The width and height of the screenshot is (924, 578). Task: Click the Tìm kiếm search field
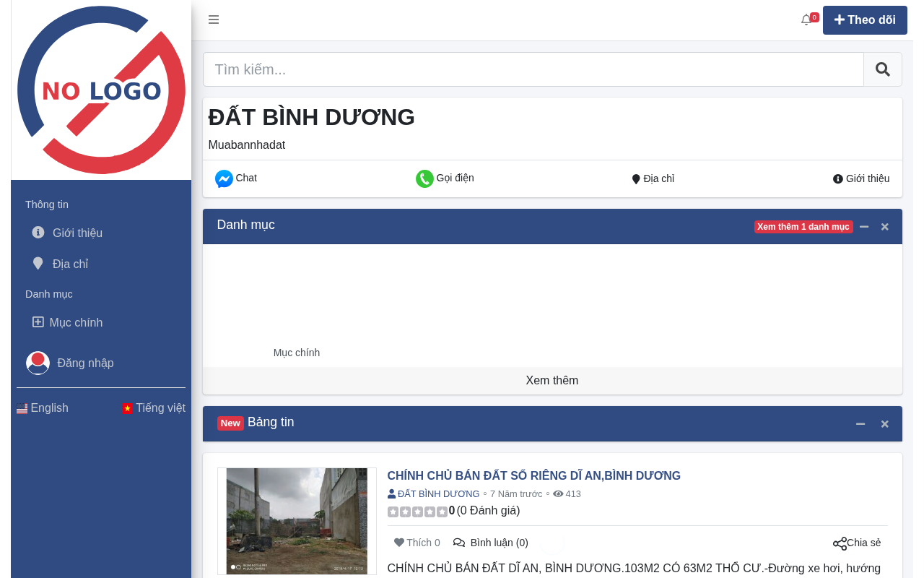click(x=533, y=69)
